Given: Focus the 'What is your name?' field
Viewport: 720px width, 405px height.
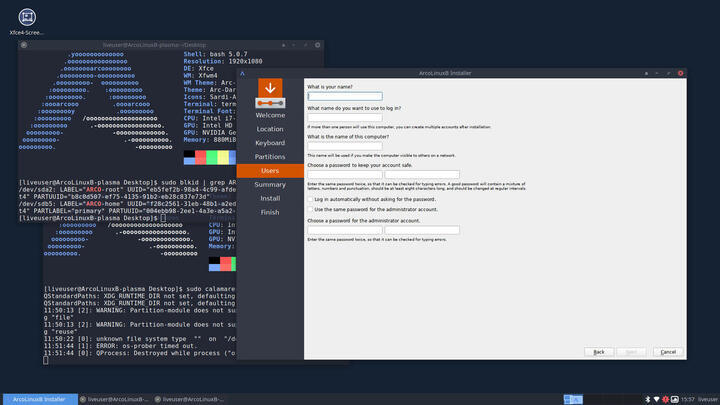Looking at the screenshot, I should pyautogui.click(x=345, y=96).
